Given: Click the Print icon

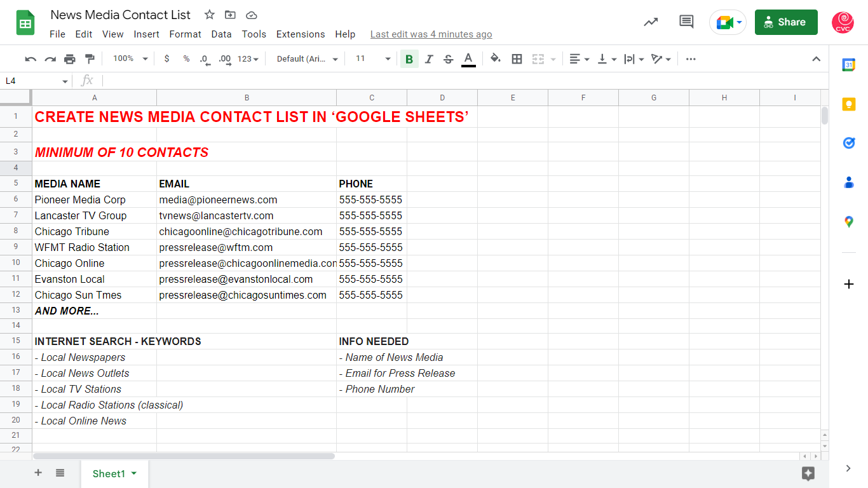Looking at the screenshot, I should [70, 59].
